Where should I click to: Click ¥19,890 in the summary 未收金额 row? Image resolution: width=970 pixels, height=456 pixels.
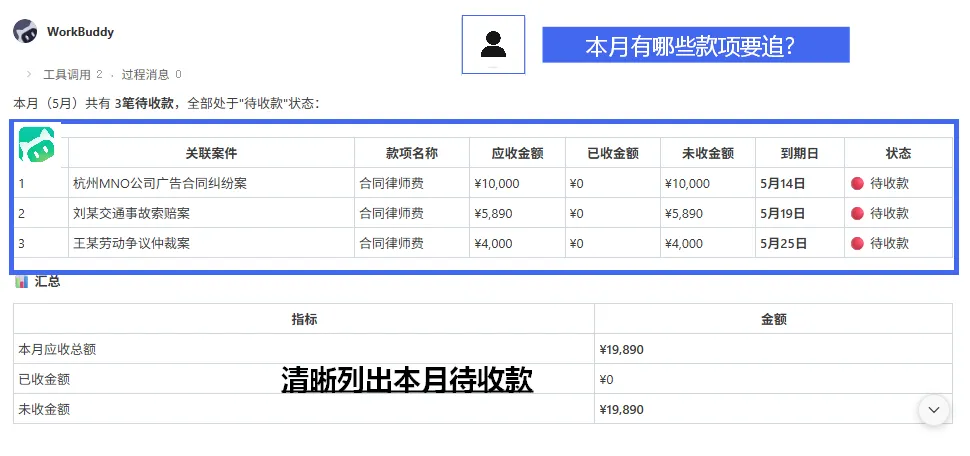[x=622, y=410]
